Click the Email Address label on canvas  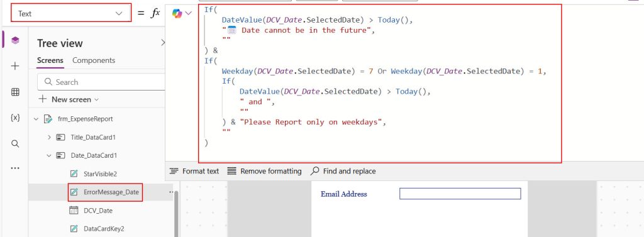(344, 194)
